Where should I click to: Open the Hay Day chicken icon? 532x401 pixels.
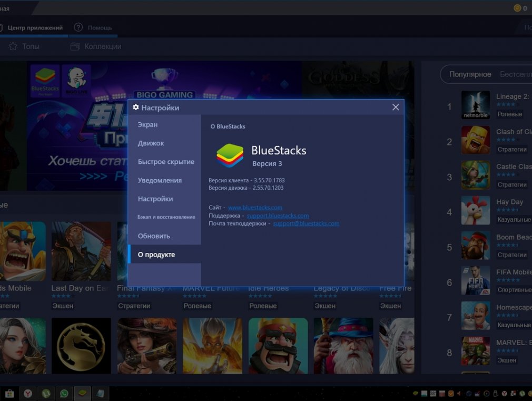(x=475, y=210)
